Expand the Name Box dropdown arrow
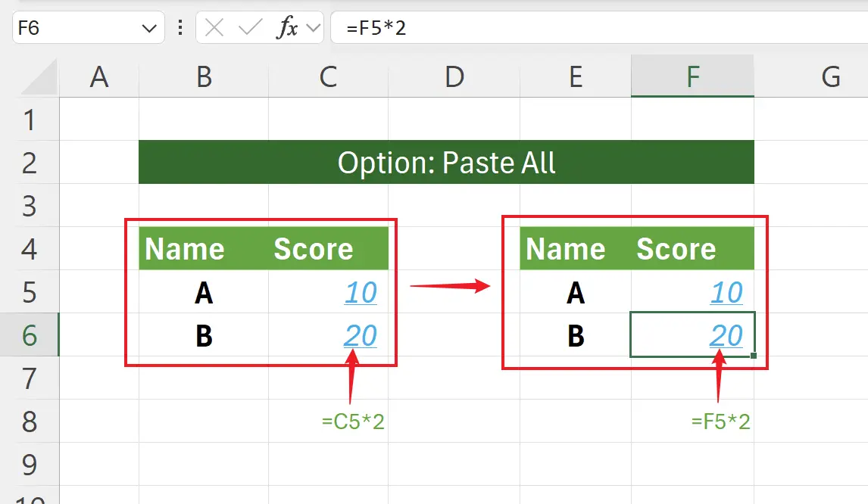The width and height of the screenshot is (868, 504). coord(148,28)
